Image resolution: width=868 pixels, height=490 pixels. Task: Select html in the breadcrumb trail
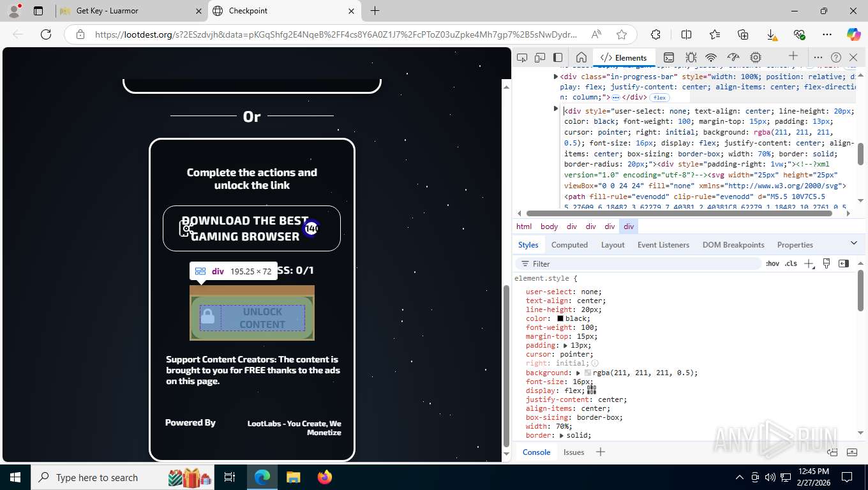pyautogui.click(x=524, y=226)
